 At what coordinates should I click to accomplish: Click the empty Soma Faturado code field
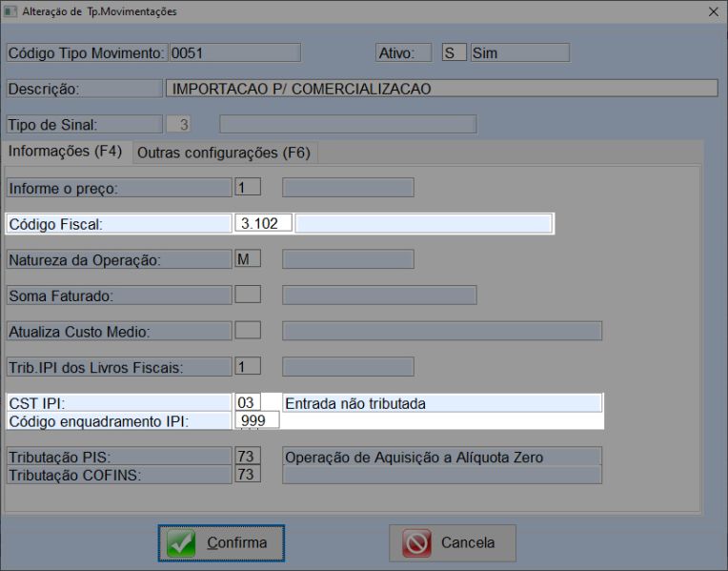click(x=248, y=295)
